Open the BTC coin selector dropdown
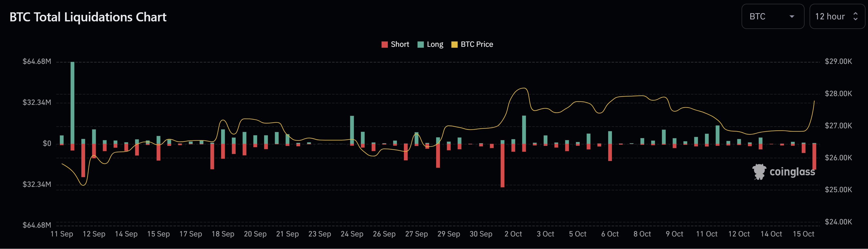 click(773, 17)
